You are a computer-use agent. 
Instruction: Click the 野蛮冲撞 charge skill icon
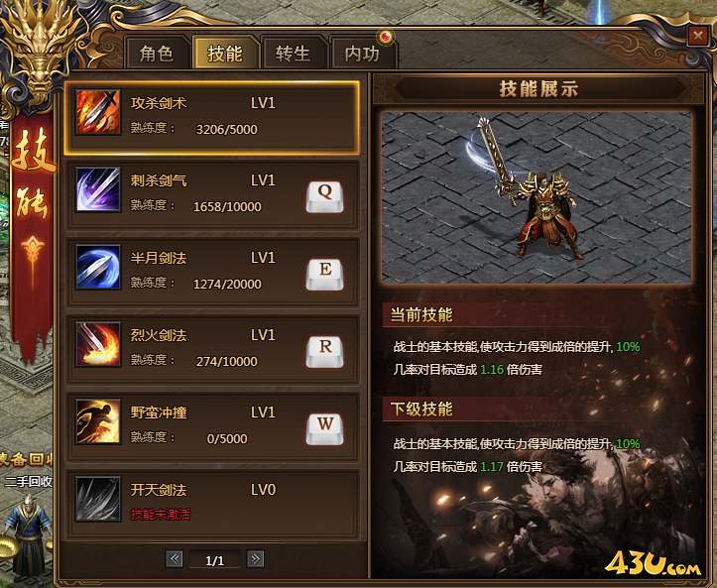pyautogui.click(x=98, y=421)
